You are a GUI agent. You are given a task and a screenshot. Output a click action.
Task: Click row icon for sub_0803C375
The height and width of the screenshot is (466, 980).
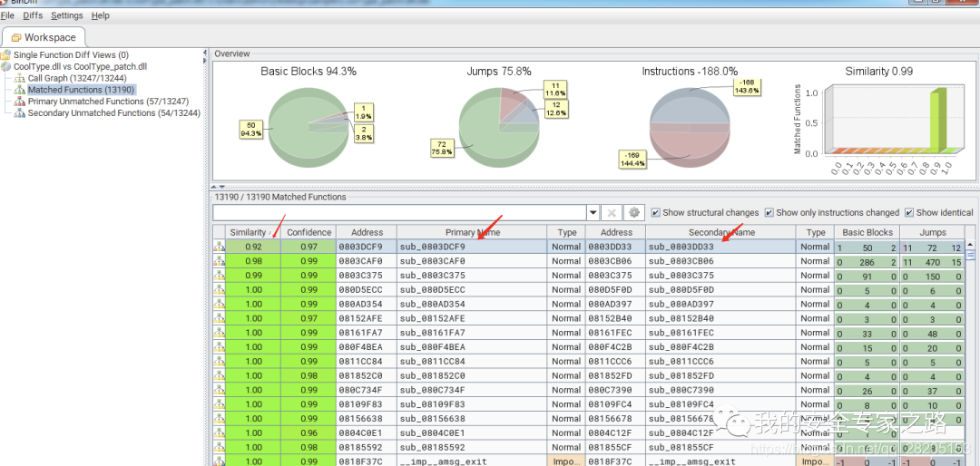click(x=219, y=276)
